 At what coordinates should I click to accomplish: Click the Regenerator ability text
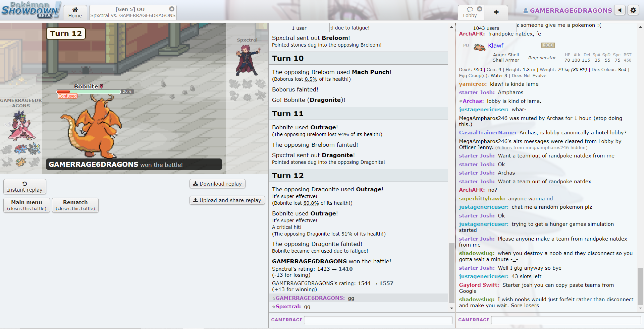pyautogui.click(x=542, y=58)
